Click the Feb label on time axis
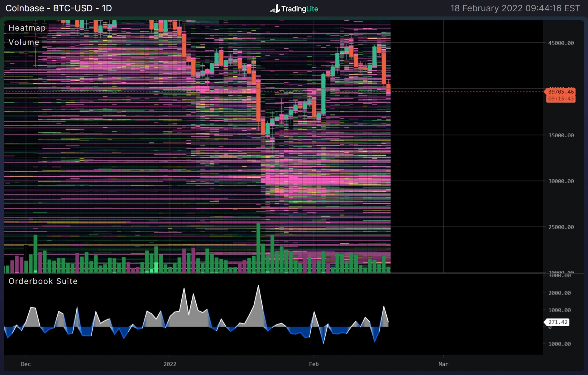 [x=314, y=364]
